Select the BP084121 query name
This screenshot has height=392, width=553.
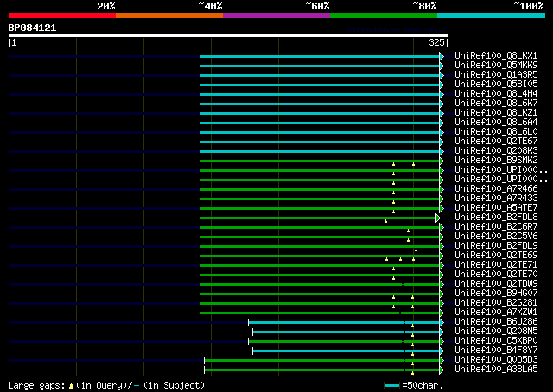coord(32,28)
